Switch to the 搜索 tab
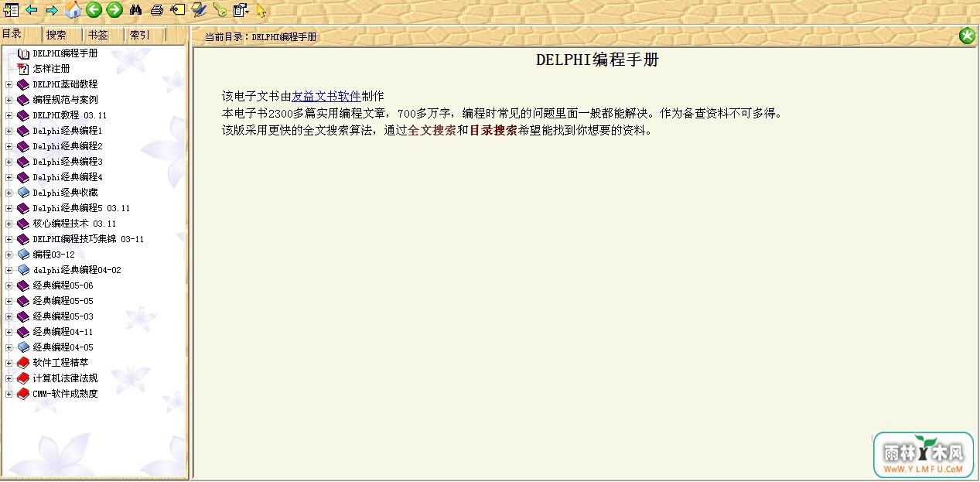 (56, 35)
